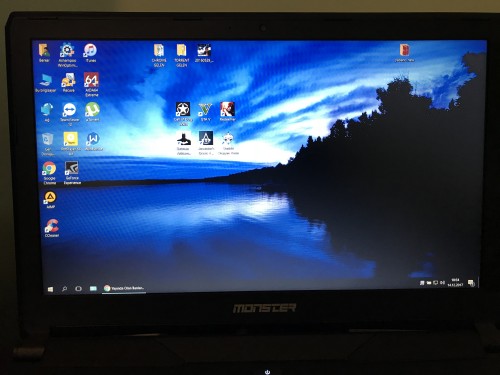Image resolution: width=500 pixels, height=375 pixels.
Task: Open taskbar search magnifier
Action: [64, 289]
